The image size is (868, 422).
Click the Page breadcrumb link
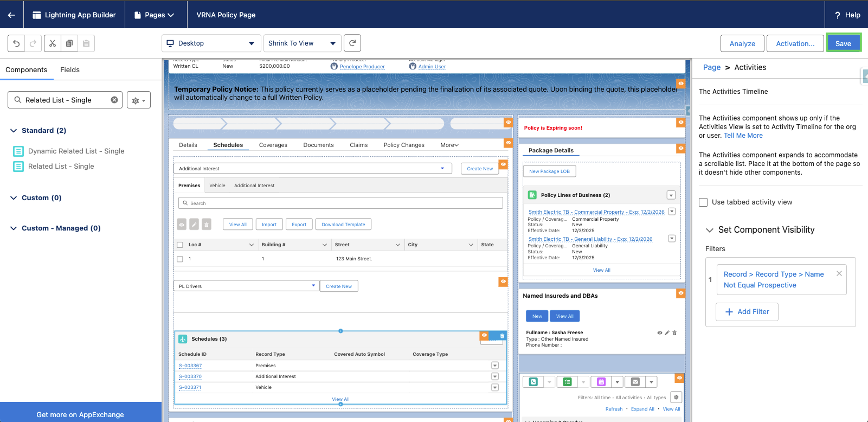[712, 67]
